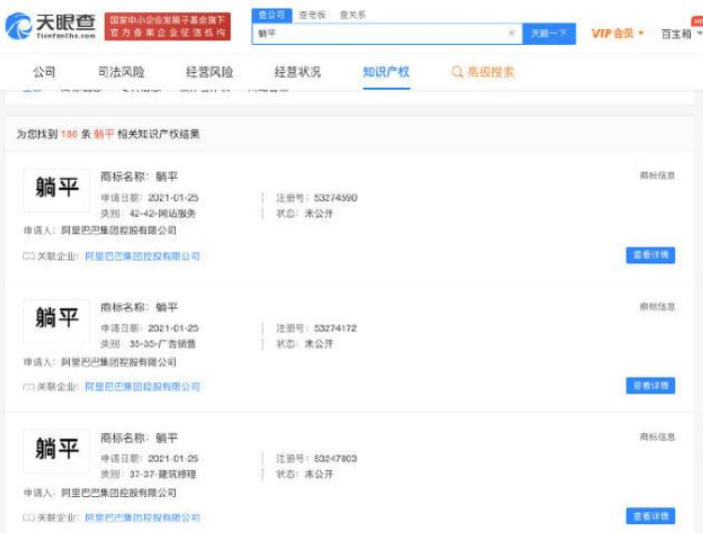Click the magnifier icon beside 高级搜索
Viewport: 703px width, 533px height.
[x=457, y=72]
